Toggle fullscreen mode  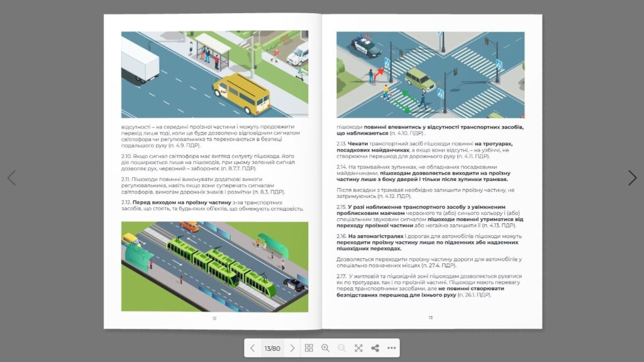[x=358, y=348]
